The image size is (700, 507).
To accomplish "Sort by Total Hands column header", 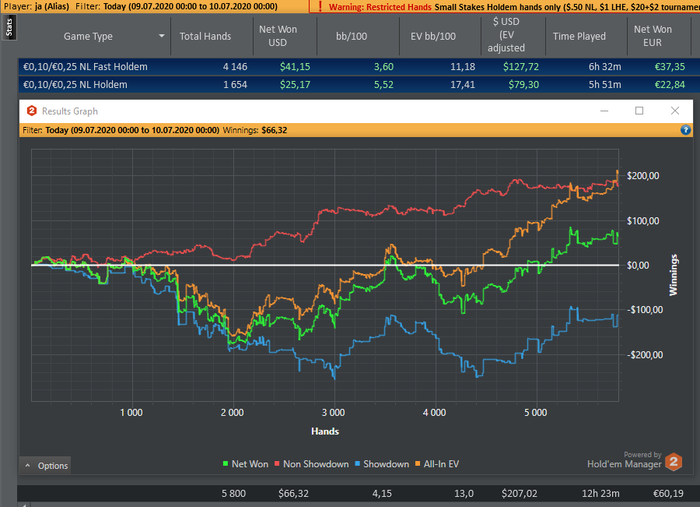I will click(x=205, y=36).
